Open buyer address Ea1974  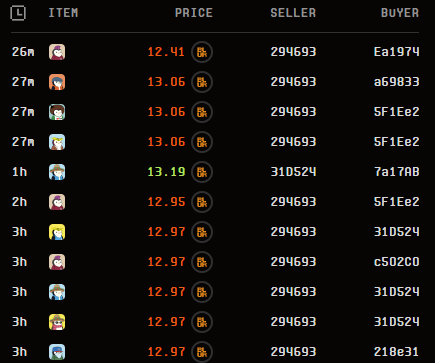tap(396, 52)
